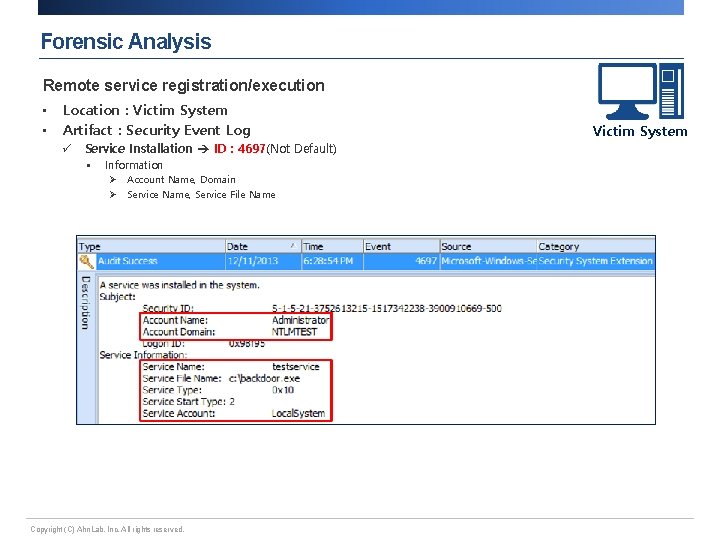
Task: Click the Account Domain value NTLMTEST
Action: tap(294, 332)
